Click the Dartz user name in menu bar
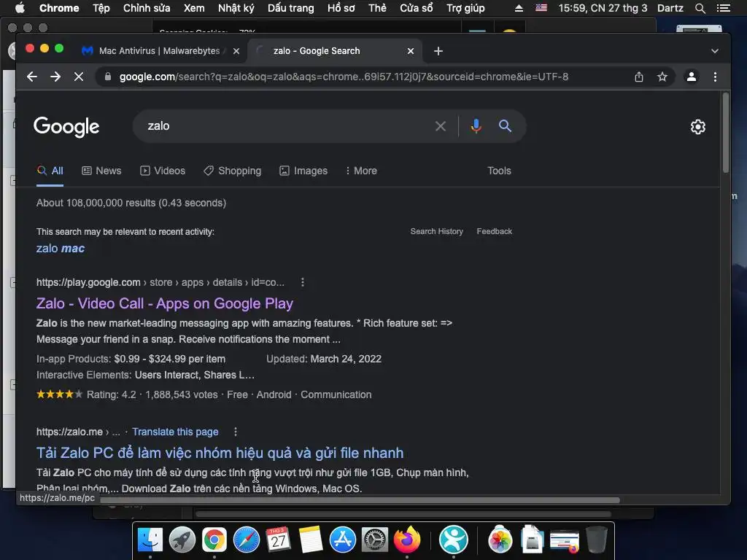 pos(670,8)
